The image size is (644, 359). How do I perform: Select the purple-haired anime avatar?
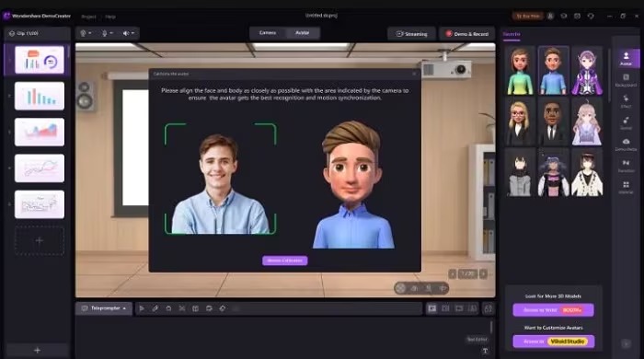[x=587, y=71]
